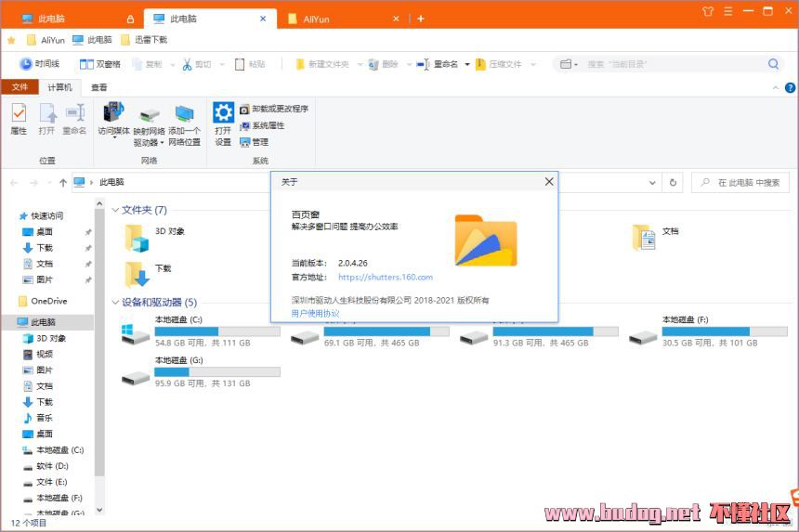Click the skin shirt icon in title bar
799x532 pixels.
pos(709,12)
